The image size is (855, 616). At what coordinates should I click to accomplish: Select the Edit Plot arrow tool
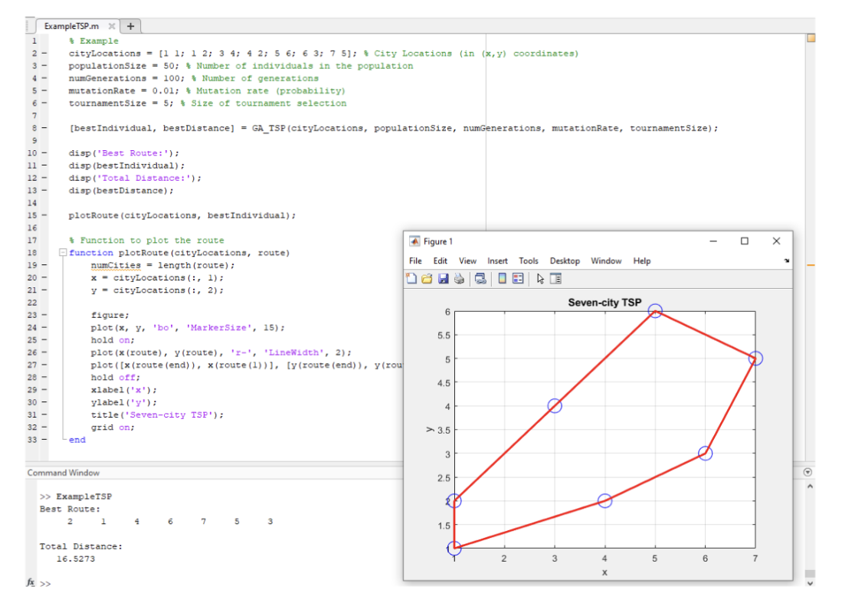pyautogui.click(x=540, y=279)
